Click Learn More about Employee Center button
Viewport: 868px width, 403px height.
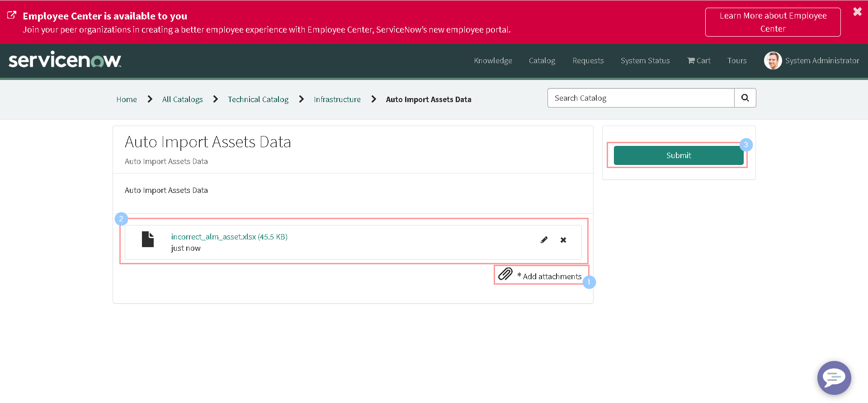coord(773,22)
